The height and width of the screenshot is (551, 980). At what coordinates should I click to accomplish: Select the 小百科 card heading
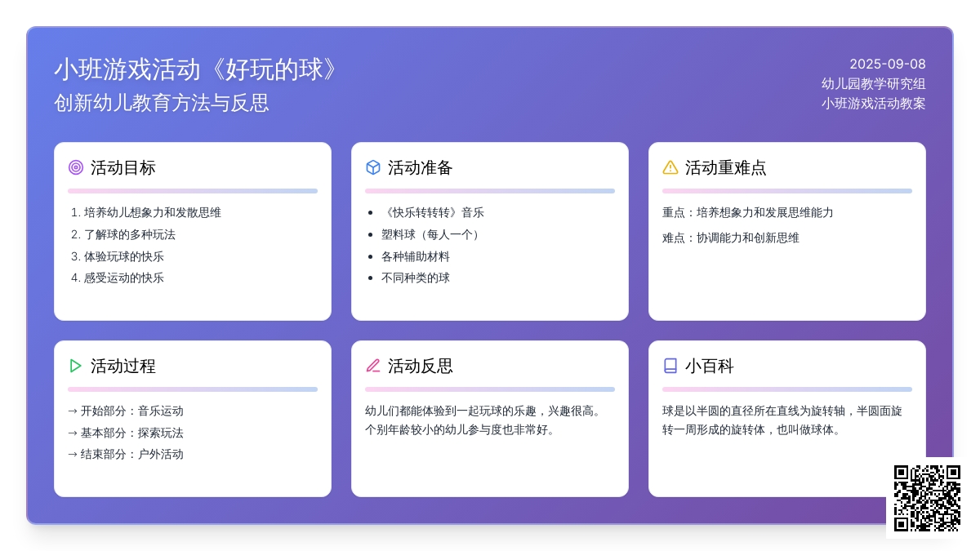pos(709,366)
